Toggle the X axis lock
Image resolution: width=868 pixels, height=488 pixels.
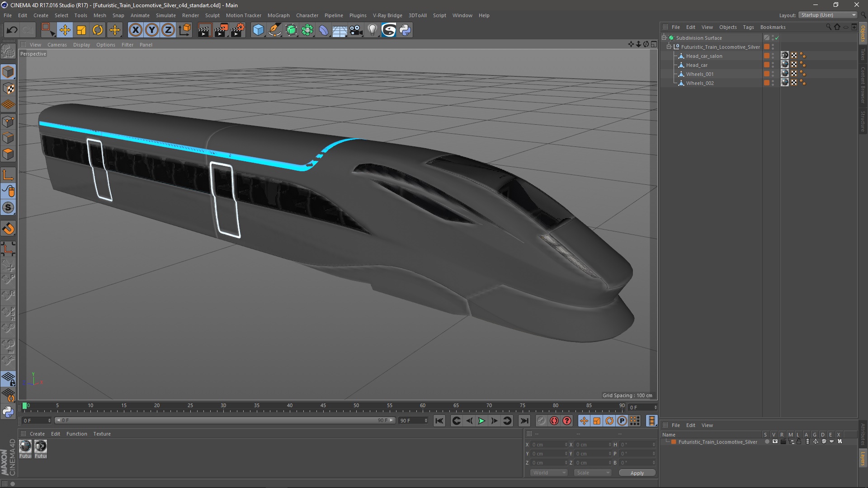135,30
